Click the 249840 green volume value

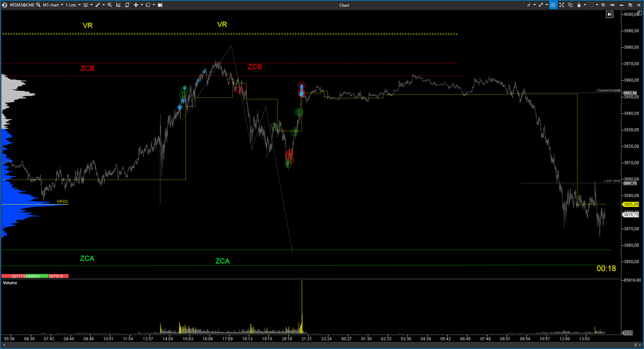tap(33, 277)
